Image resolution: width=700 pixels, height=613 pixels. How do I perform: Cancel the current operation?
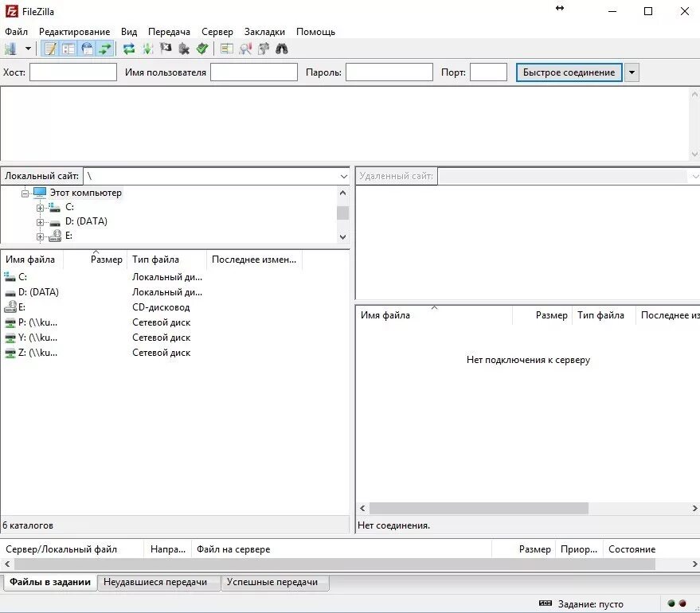(x=166, y=49)
